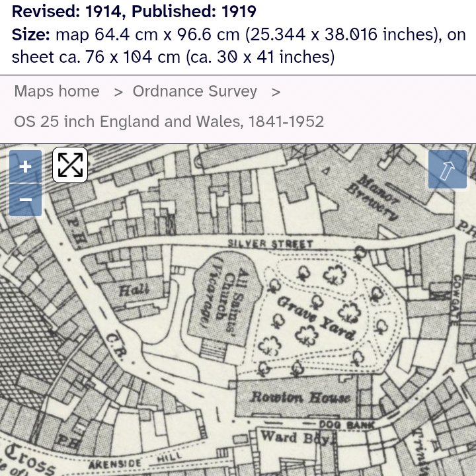
Task: Click the Manor Brewery label
Action: pos(374,196)
